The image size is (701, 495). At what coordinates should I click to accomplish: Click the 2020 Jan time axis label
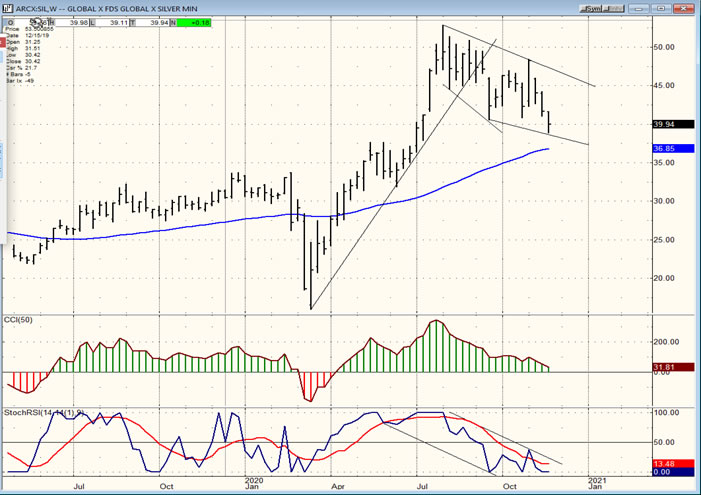(253, 483)
